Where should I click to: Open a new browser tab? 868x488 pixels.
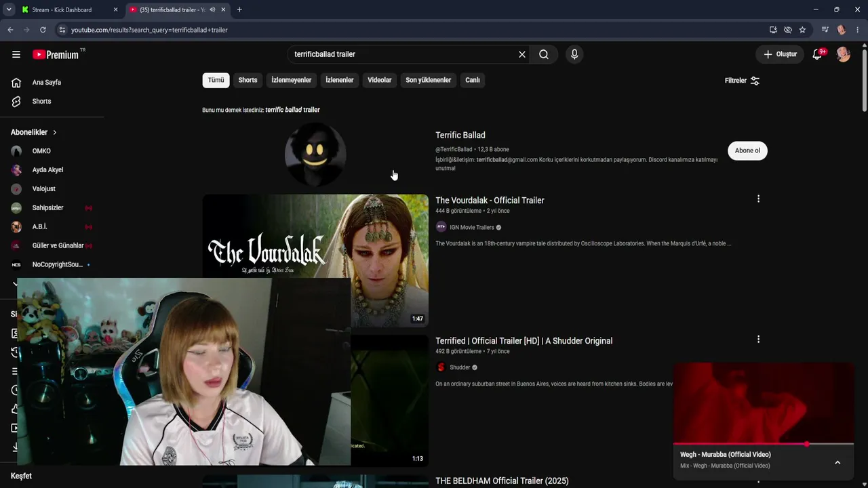coord(239,9)
